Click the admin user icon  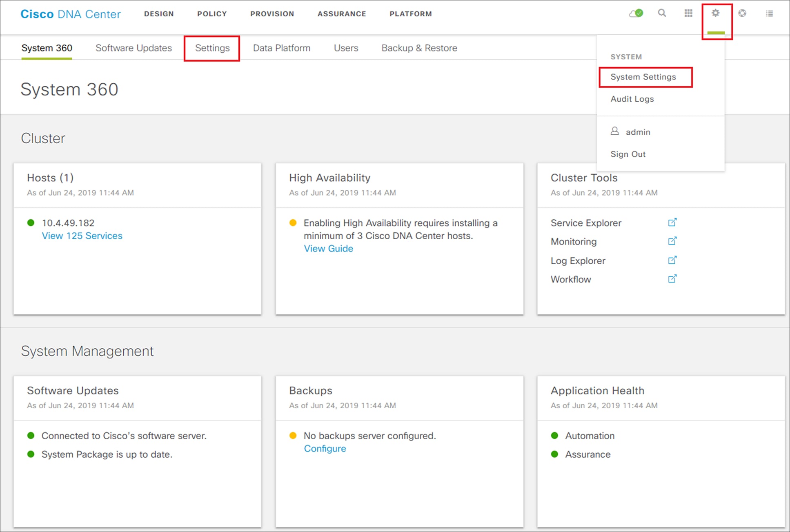tap(614, 131)
